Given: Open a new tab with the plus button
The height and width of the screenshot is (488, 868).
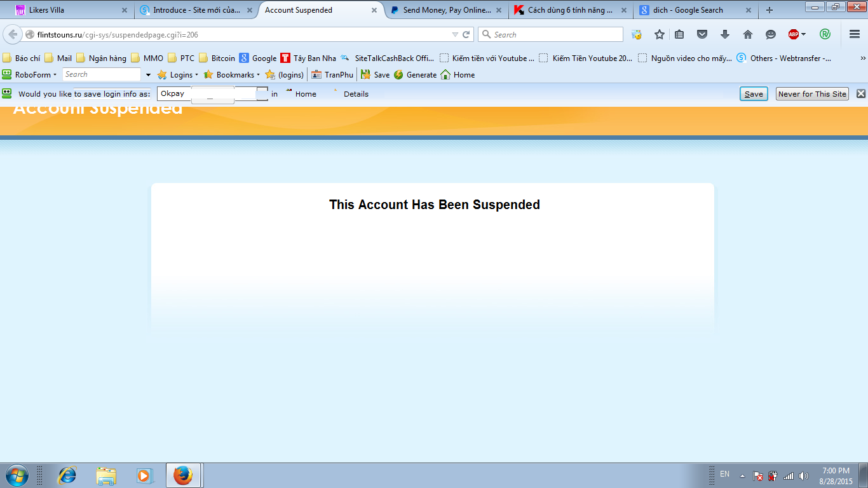Looking at the screenshot, I should tap(770, 10).
